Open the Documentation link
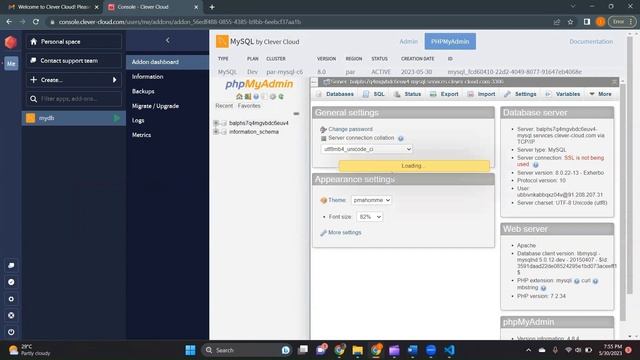The width and height of the screenshot is (640, 360). 591,42
